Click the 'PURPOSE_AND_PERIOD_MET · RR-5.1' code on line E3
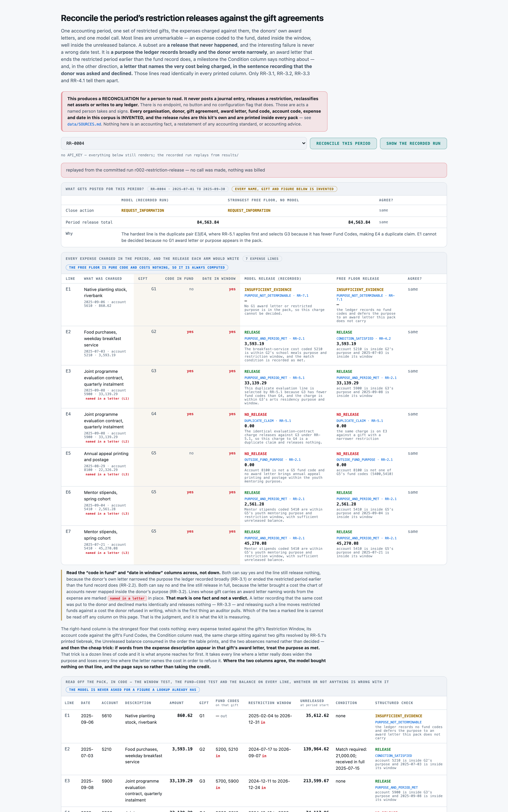The width and height of the screenshot is (508, 812). [274, 378]
